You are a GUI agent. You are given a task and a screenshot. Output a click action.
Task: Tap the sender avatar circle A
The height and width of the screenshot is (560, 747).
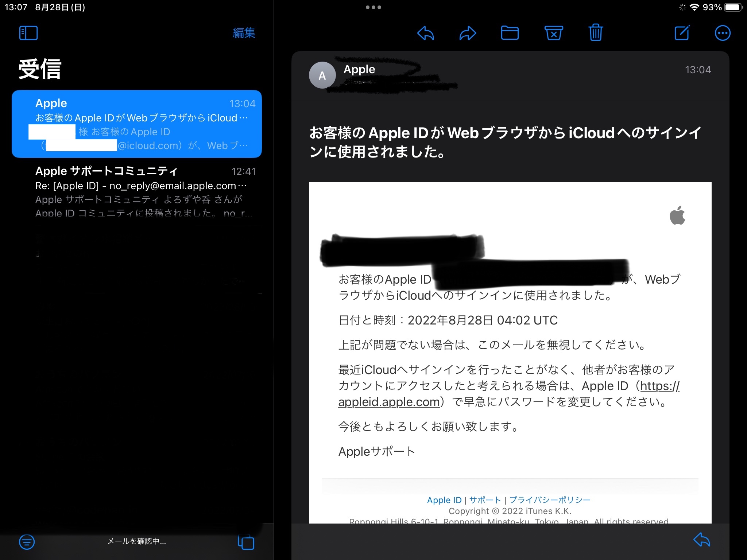[322, 75]
